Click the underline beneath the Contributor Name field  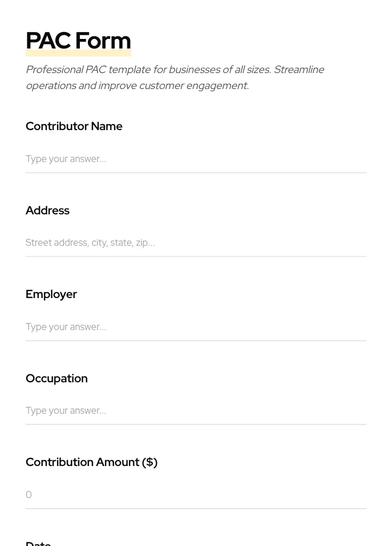point(195,173)
